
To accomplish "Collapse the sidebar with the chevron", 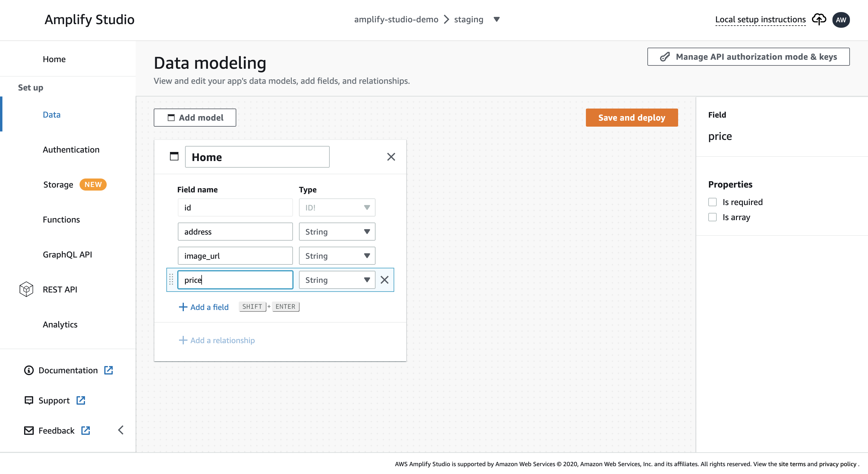I will tap(121, 430).
